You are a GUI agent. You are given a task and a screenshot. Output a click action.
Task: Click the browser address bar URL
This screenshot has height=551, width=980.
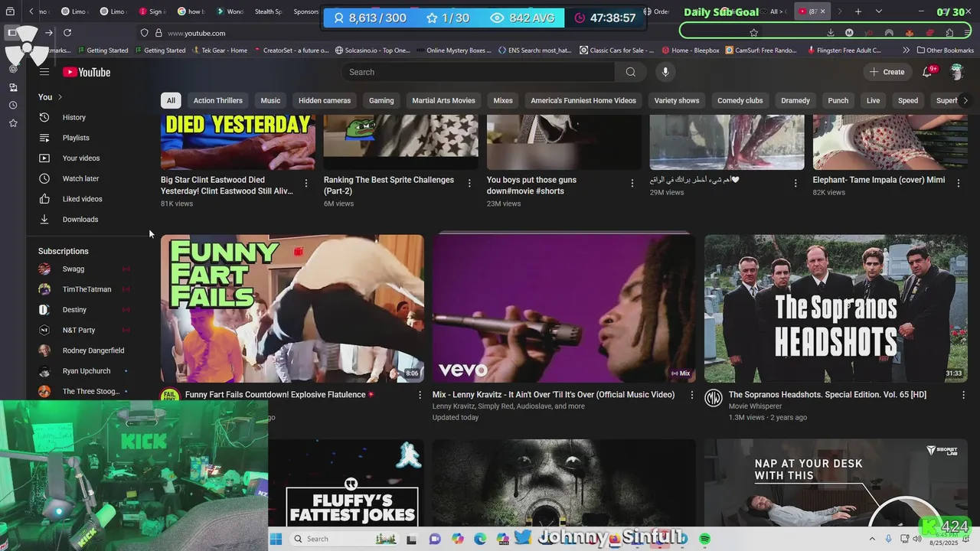pos(196,33)
